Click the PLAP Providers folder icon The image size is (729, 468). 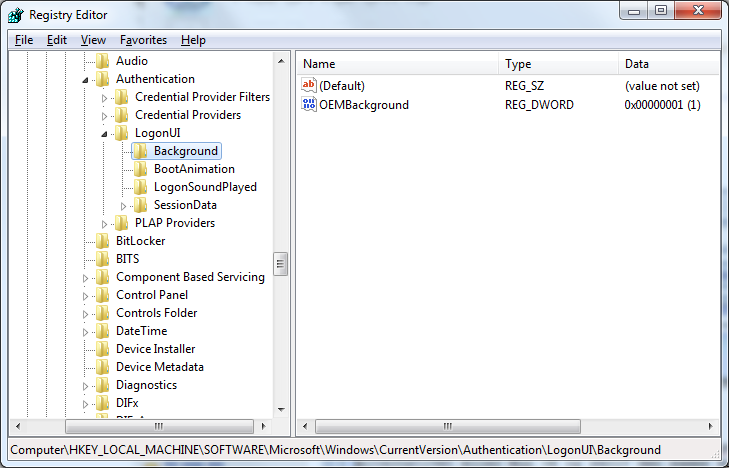click(121, 223)
